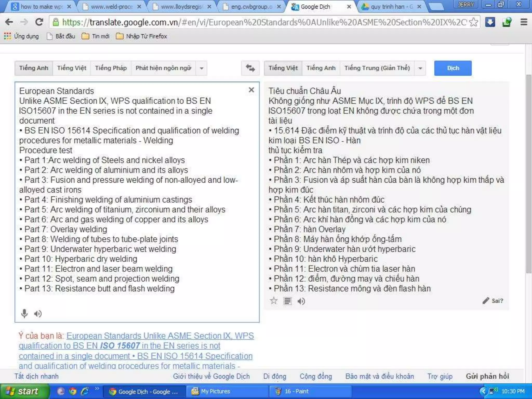Click the page vertical scrollbar thumb
This screenshot has height=399, width=532.
pos(529,174)
